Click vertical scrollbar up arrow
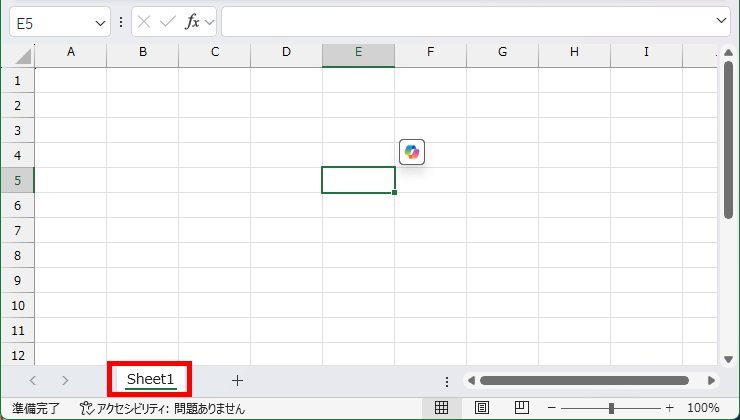The width and height of the screenshot is (740, 420). [x=728, y=53]
